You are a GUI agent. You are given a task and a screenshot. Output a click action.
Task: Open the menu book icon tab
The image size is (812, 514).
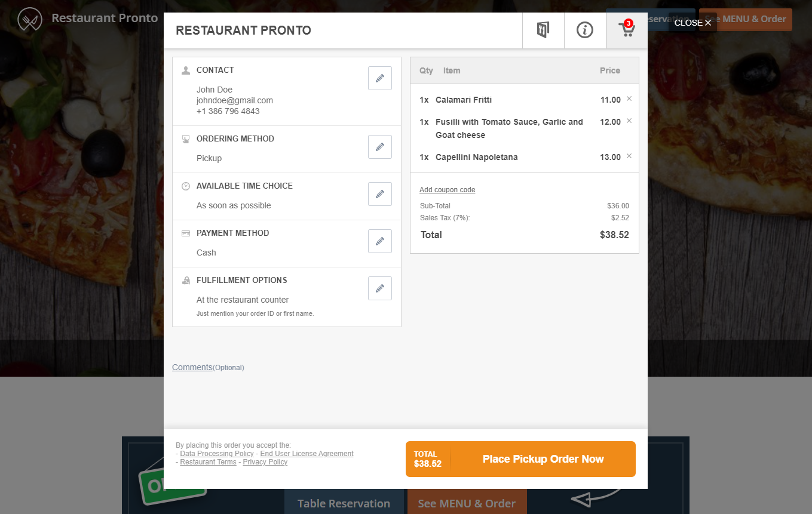(543, 30)
